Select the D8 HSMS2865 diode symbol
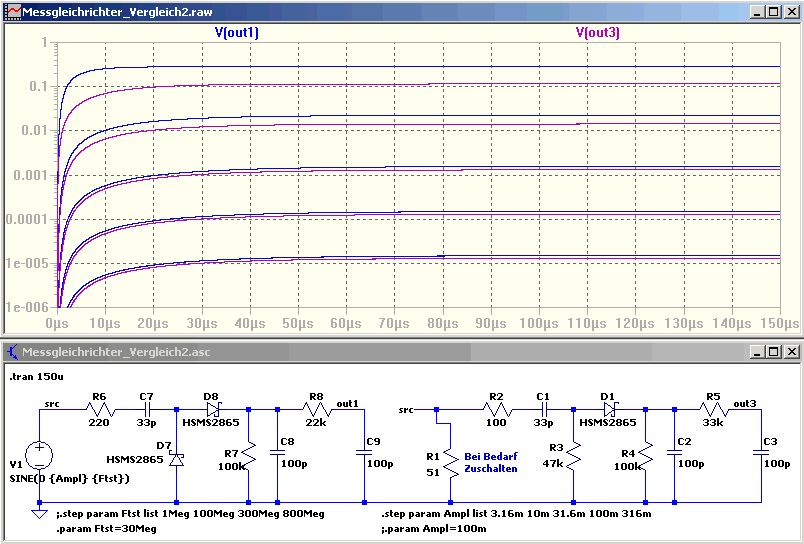Image resolution: width=804 pixels, height=544 pixels. [x=214, y=409]
